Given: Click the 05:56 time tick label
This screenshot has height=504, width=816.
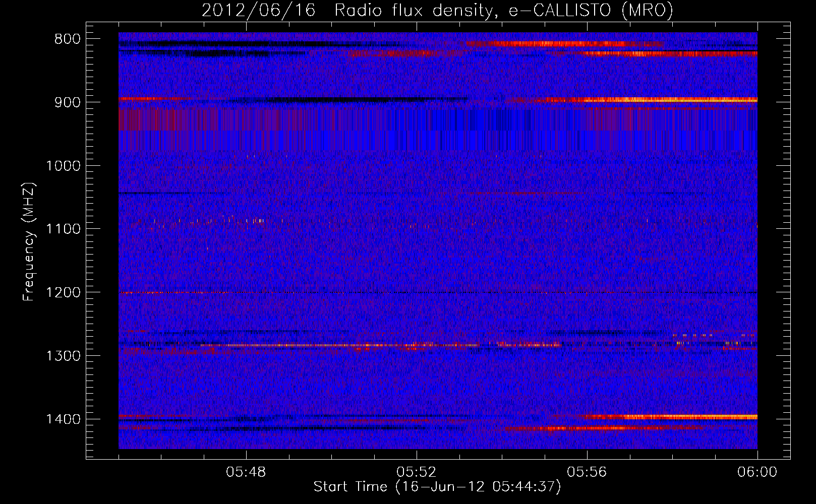Looking at the screenshot, I should (x=587, y=472).
